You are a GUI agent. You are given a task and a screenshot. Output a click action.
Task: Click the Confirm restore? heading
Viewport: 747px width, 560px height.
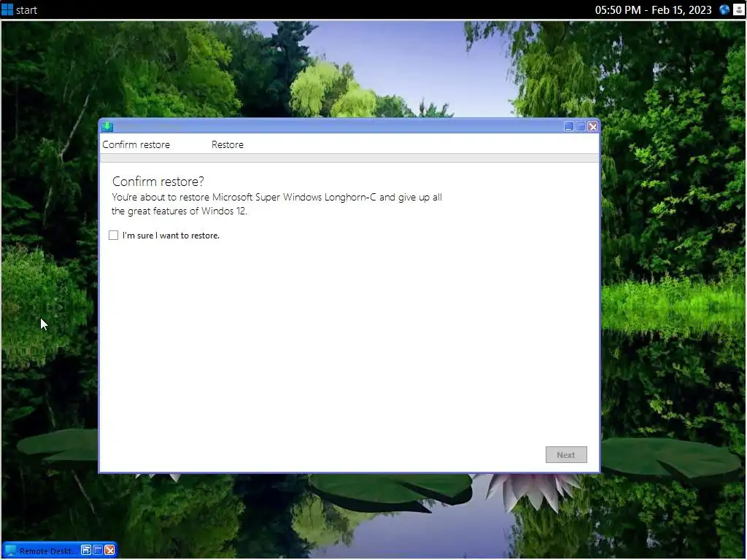coord(158,182)
